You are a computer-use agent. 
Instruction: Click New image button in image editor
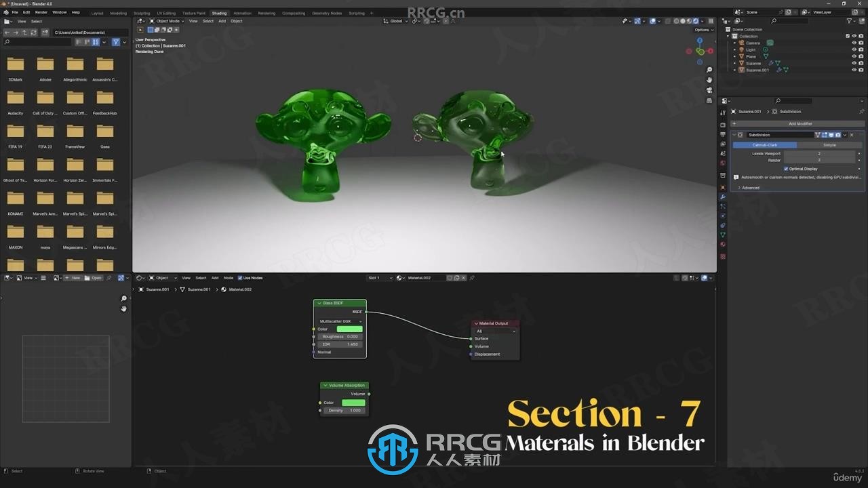coord(73,278)
